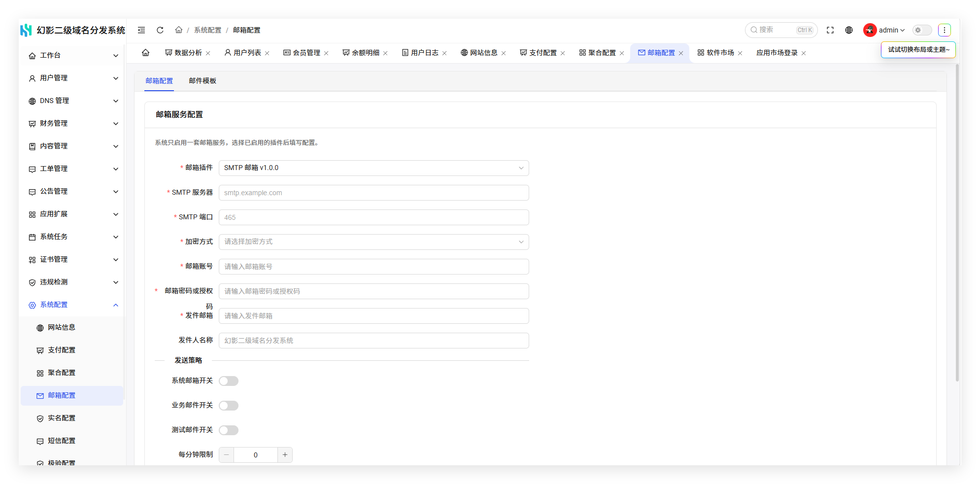The image size is (980, 484).
Task: Open the 加密方式 dropdown
Action: 374,242
